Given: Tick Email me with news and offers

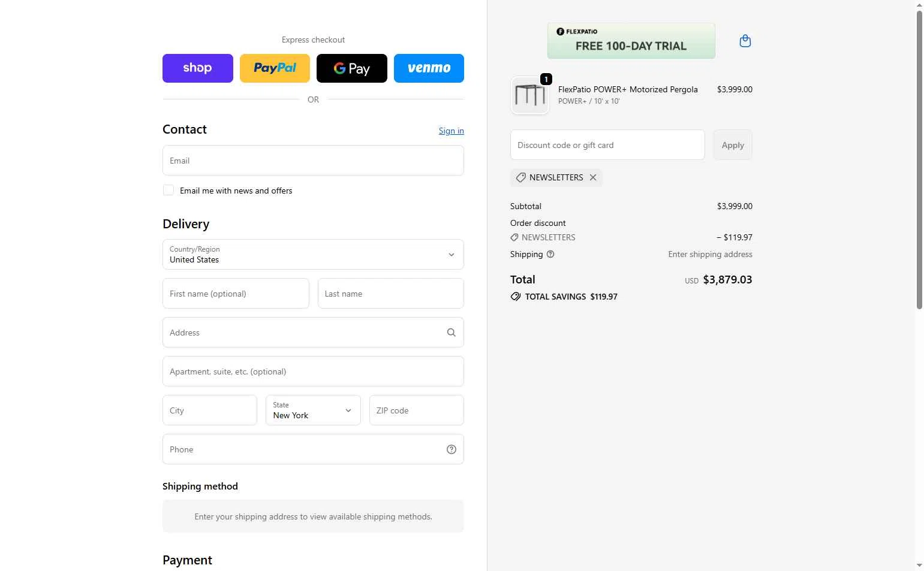Looking at the screenshot, I should pos(168,190).
